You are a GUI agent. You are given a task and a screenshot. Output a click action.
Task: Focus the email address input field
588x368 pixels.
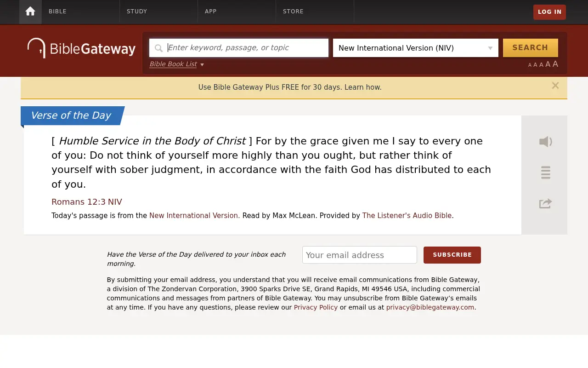(x=360, y=255)
